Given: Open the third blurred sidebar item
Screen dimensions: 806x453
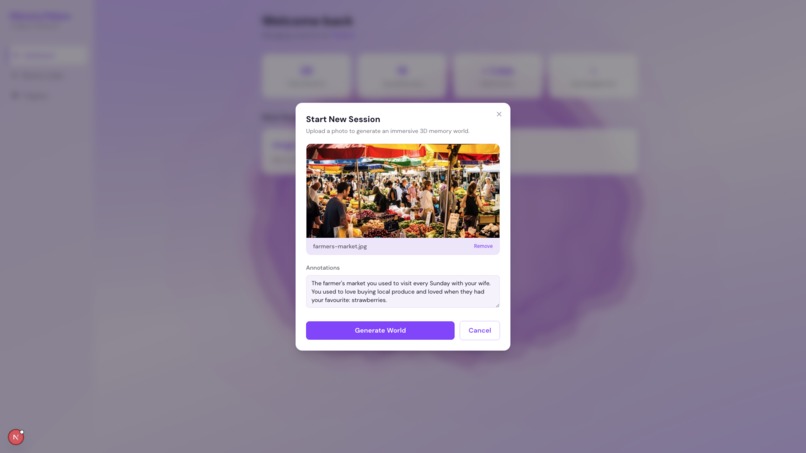Looking at the screenshot, I should click(x=30, y=96).
